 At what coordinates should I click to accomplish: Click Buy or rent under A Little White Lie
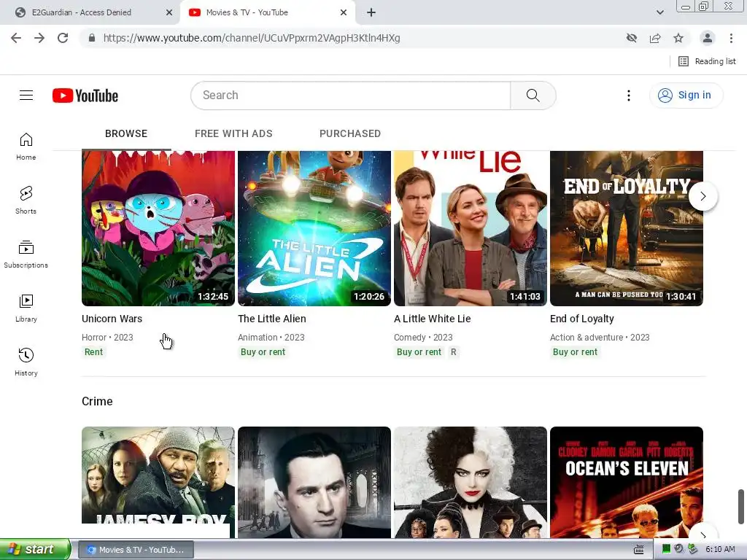click(x=419, y=352)
